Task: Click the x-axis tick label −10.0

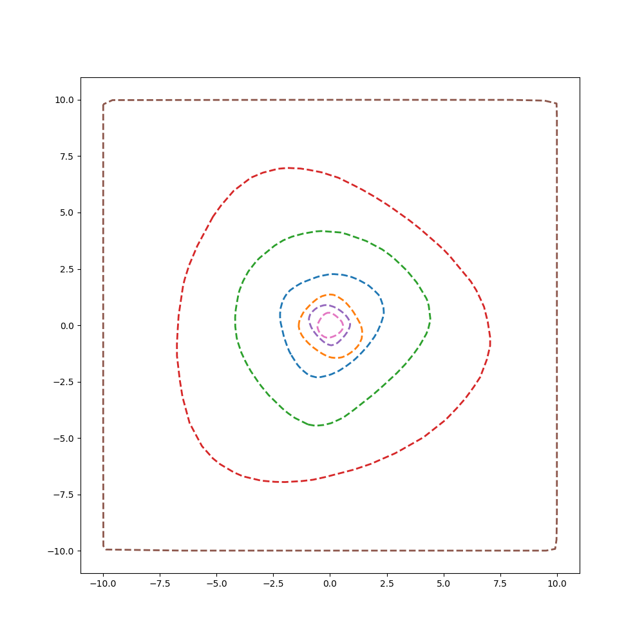Action: [x=103, y=583]
